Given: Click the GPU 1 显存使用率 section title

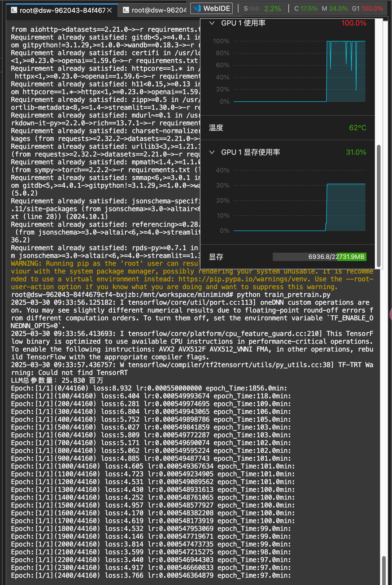Looking at the screenshot, I should (x=250, y=152).
